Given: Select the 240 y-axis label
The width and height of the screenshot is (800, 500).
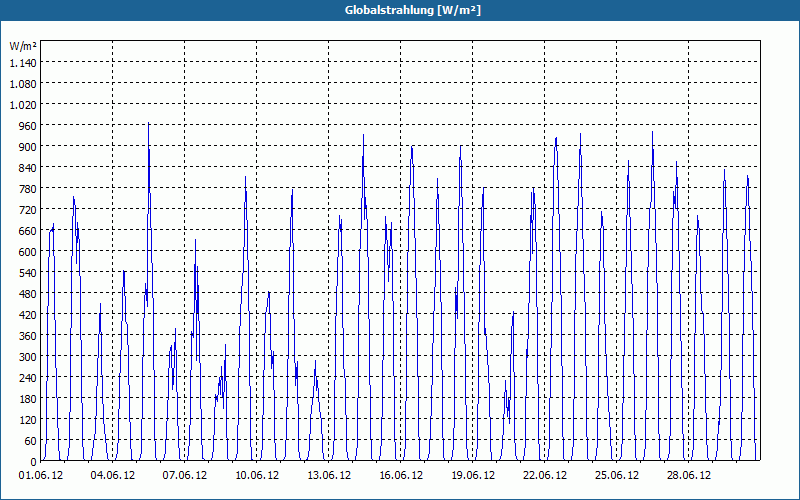Looking at the screenshot, I should tap(28, 378).
